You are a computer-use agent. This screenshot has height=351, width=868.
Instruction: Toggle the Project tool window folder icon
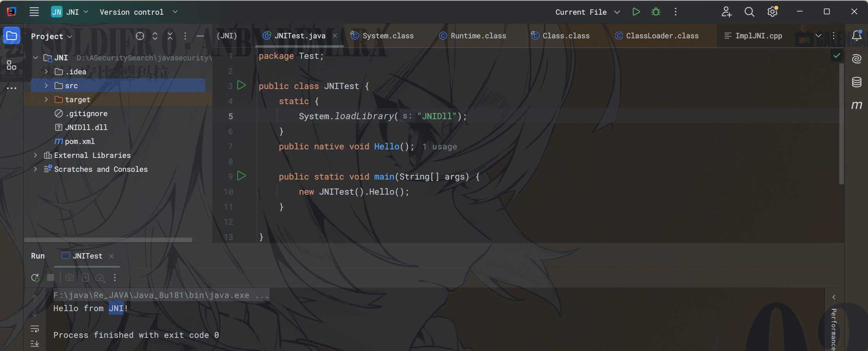click(12, 36)
